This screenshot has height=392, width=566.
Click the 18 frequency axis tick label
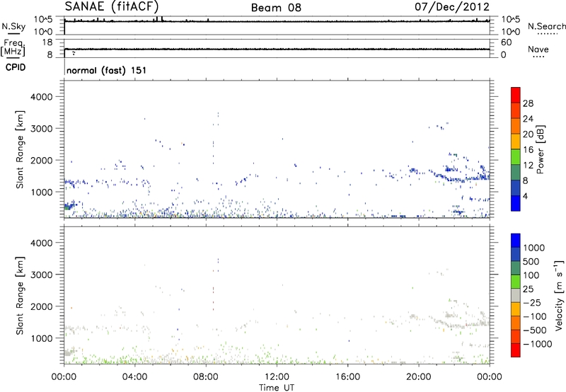click(47, 42)
